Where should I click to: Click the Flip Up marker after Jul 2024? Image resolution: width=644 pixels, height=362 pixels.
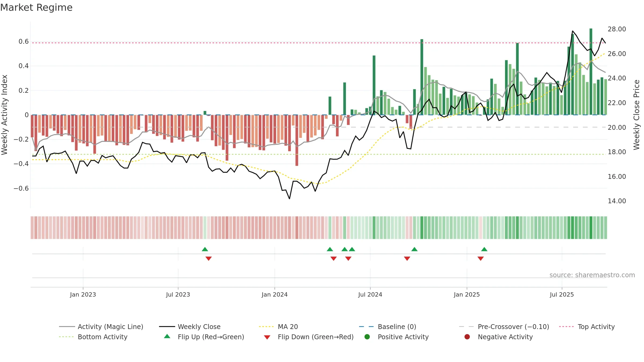415,249
